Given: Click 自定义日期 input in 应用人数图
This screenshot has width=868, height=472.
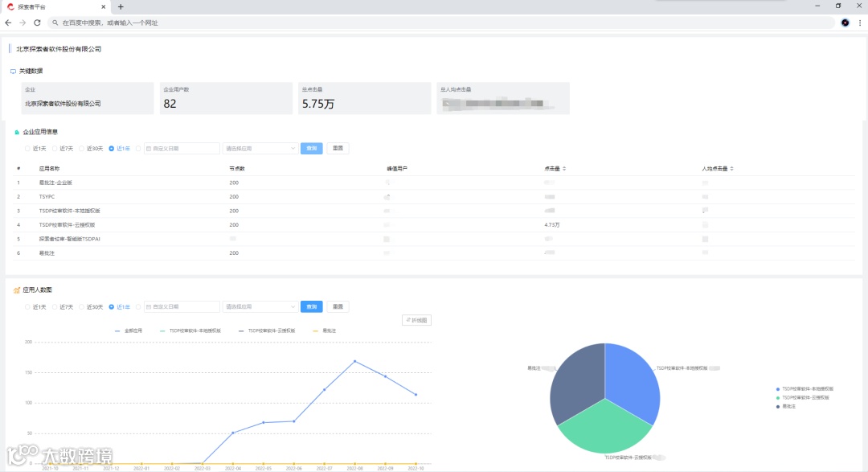Looking at the screenshot, I should tap(182, 307).
